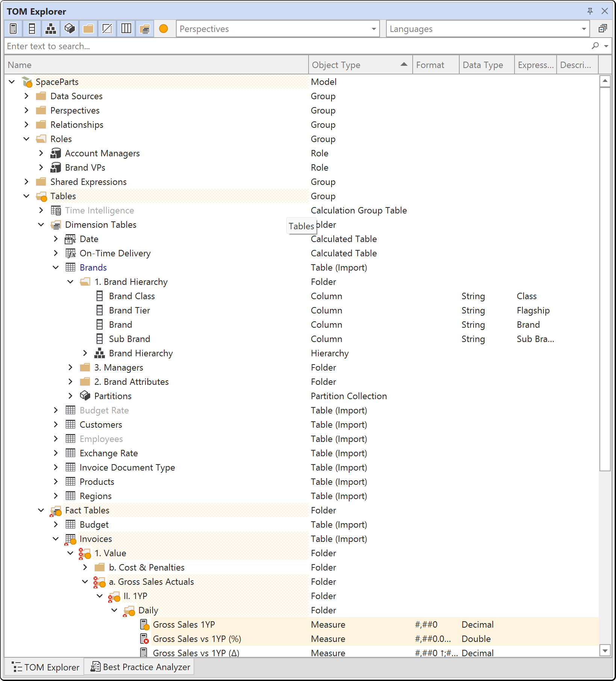This screenshot has width=616, height=681.
Task: Collapse the Fact Tables folder
Action: click(41, 510)
